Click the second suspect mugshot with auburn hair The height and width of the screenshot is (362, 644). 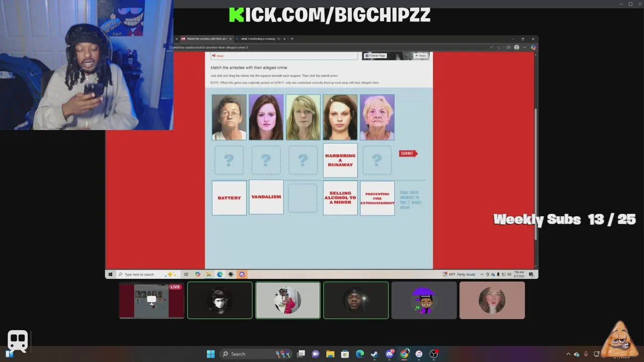(x=266, y=117)
